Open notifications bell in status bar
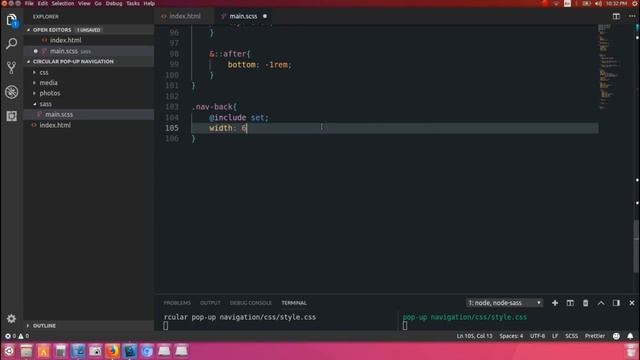 click(x=630, y=336)
